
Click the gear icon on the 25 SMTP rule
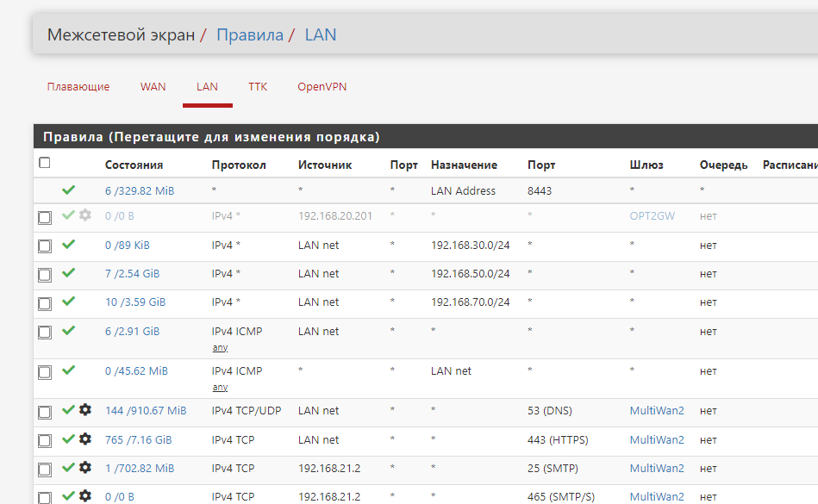84,468
